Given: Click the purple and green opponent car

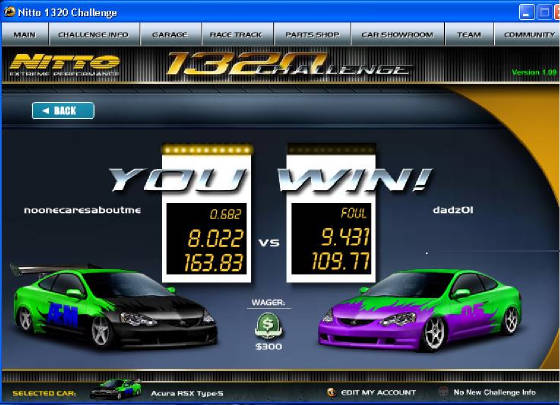Looking at the screenshot, I should (420, 310).
